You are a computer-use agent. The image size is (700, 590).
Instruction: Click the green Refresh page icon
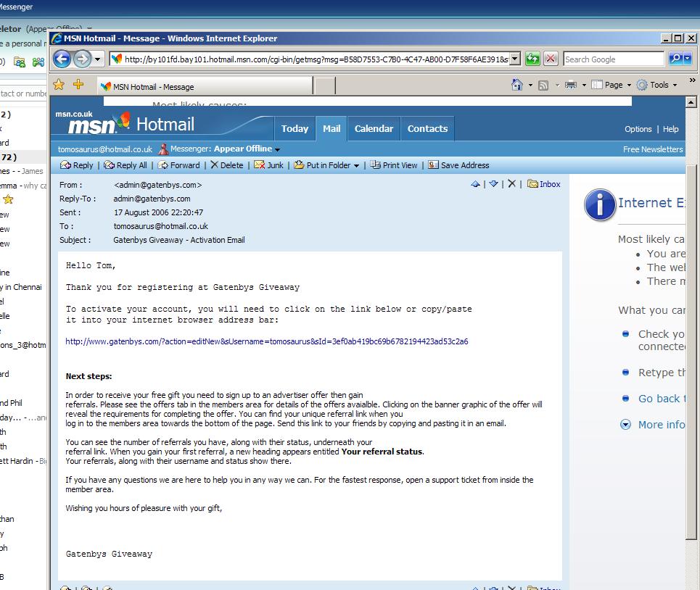point(533,59)
